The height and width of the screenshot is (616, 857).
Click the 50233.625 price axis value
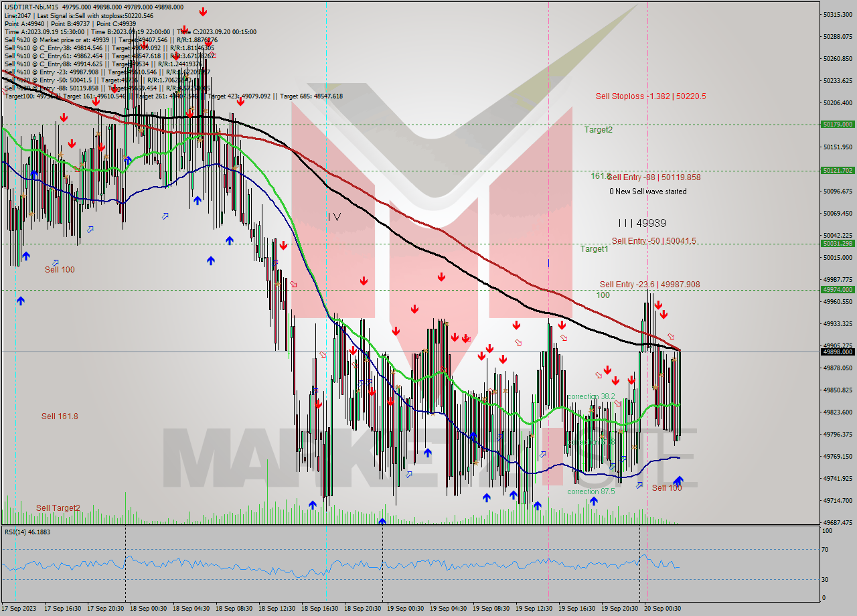click(x=838, y=81)
